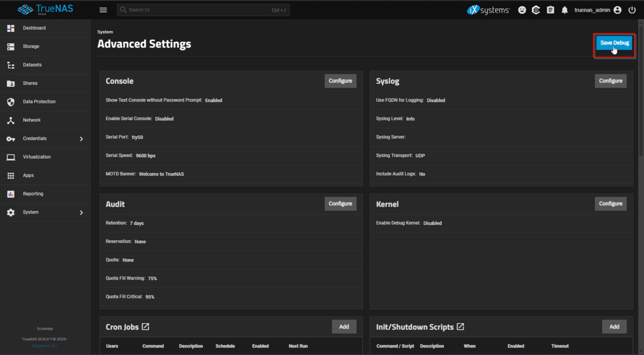Click the Save Debug button

coord(614,42)
